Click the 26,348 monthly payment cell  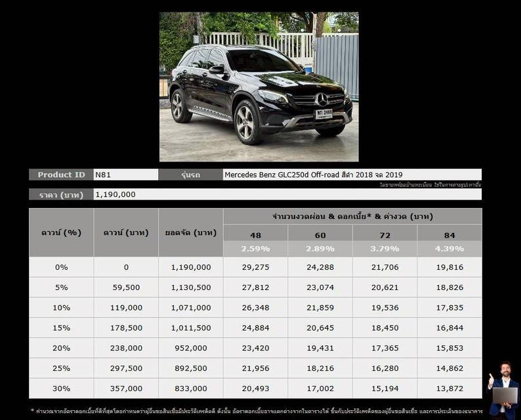(x=255, y=308)
